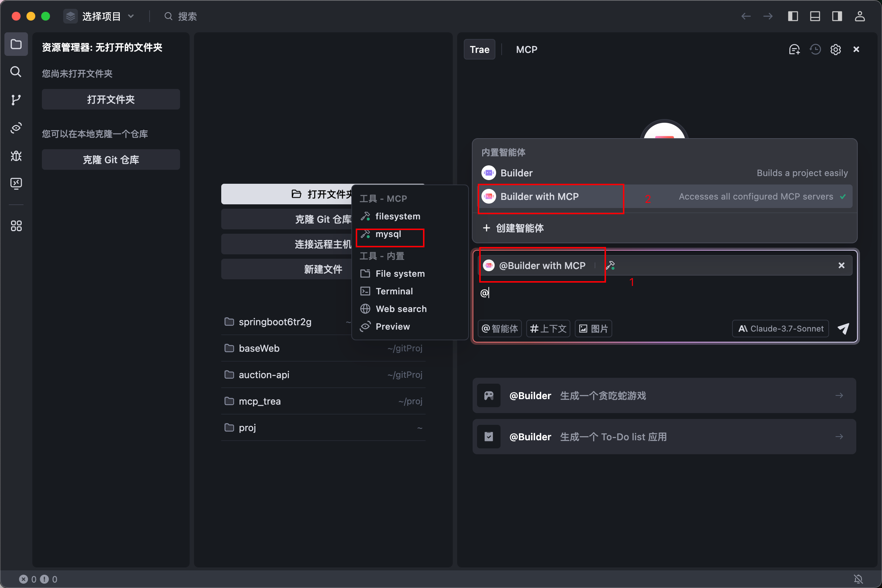Select mysql in the MCP tools menu
Image resolution: width=882 pixels, height=588 pixels.
tap(388, 234)
